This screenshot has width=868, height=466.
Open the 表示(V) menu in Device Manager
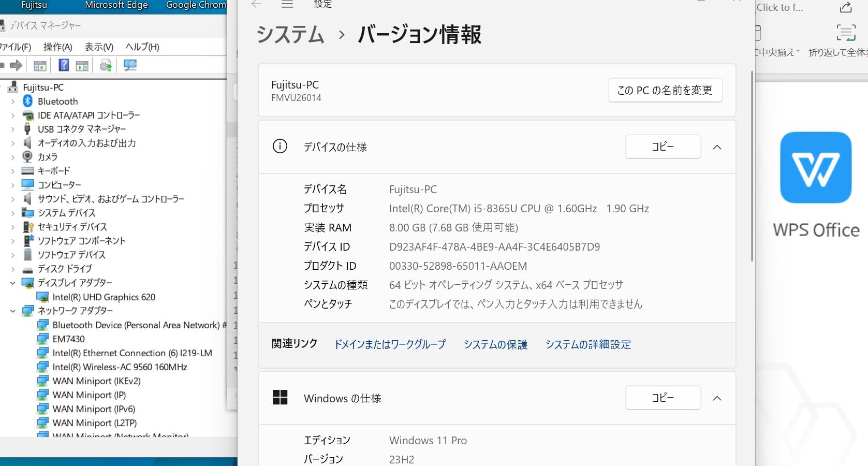pos(99,47)
